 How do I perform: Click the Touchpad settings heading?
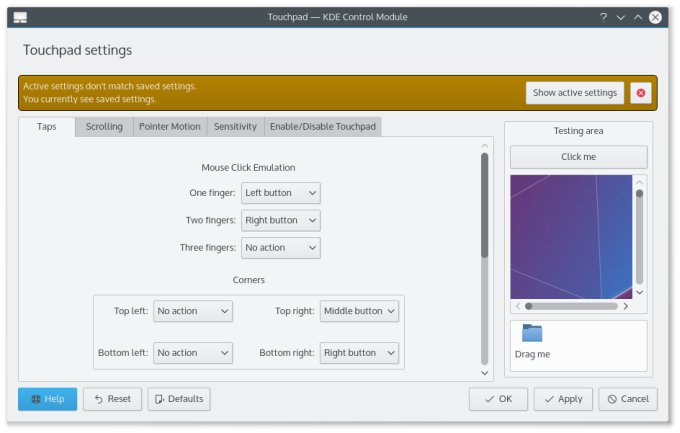click(77, 50)
